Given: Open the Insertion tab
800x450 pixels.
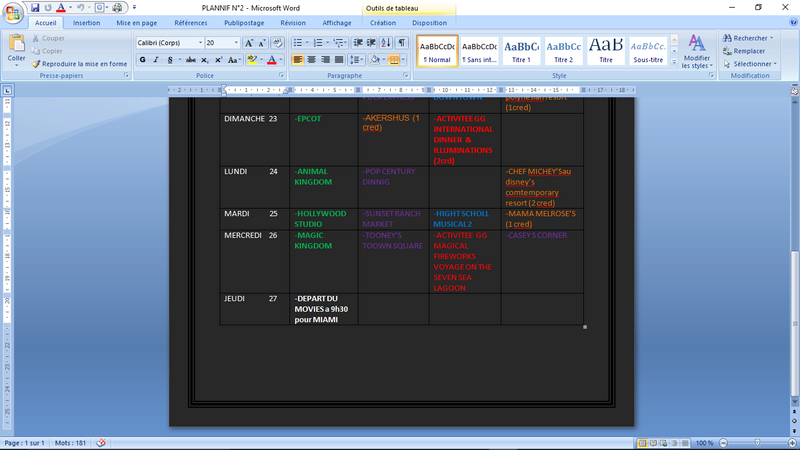Looking at the screenshot, I should (x=86, y=22).
